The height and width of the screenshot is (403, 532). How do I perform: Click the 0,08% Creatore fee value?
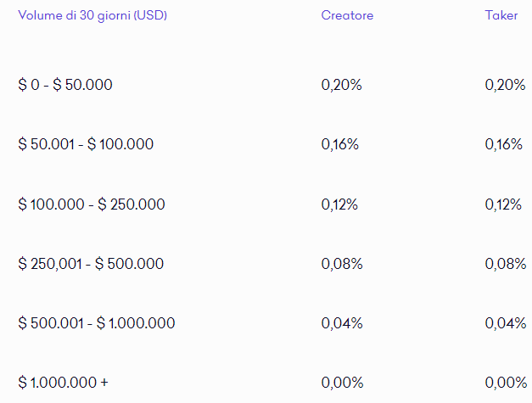342,264
